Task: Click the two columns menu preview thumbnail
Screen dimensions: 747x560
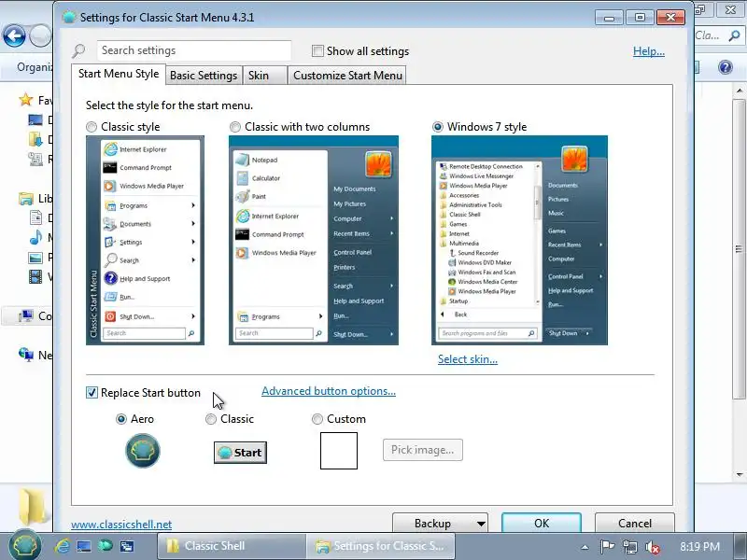Action: 314,241
